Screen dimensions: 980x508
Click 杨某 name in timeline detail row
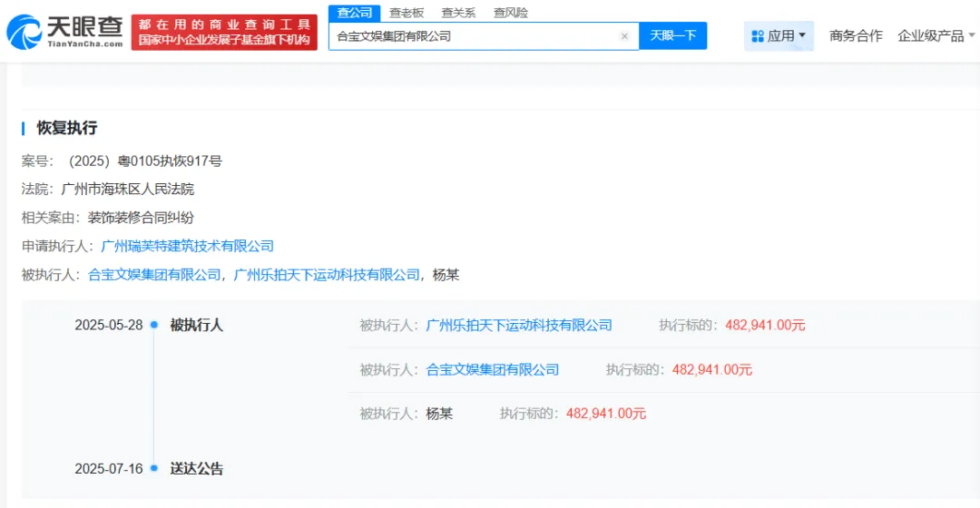click(x=439, y=414)
